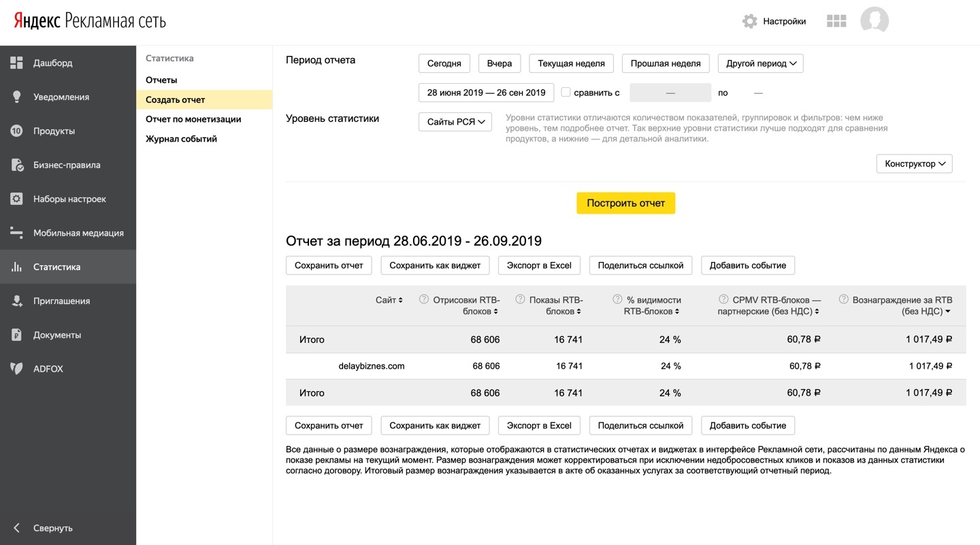Open the user avatar profile icon
The height and width of the screenshot is (545, 980).
click(875, 21)
